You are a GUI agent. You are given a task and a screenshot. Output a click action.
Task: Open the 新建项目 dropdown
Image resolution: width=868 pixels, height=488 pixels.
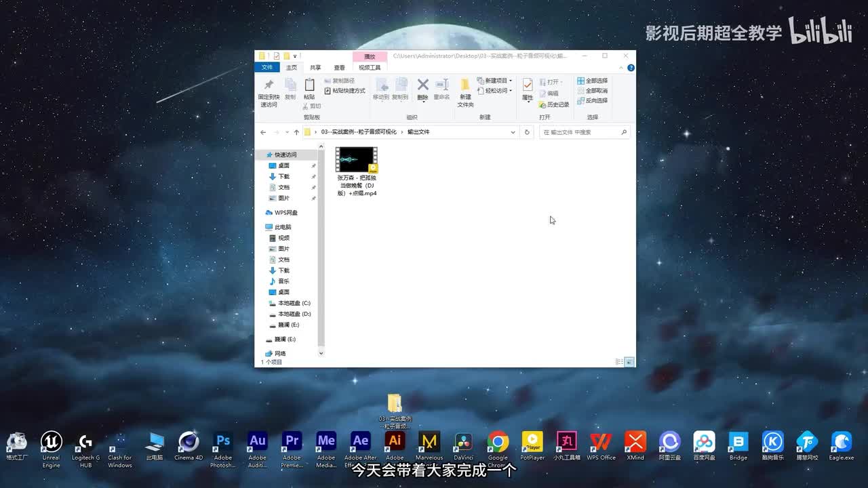point(494,81)
